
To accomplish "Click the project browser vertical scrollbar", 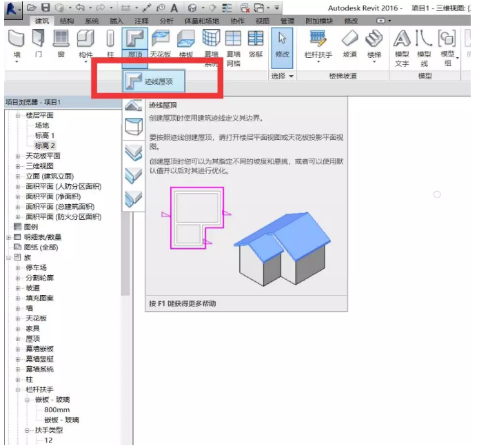I will tap(125, 254).
